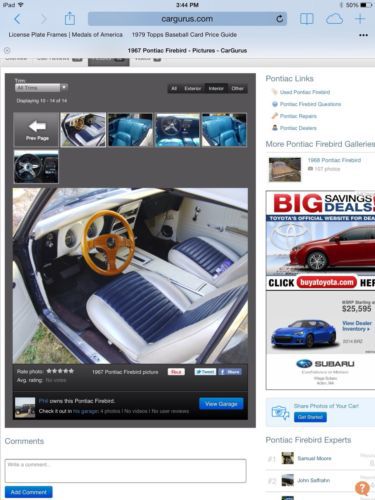Tap the Safari back arrow
375x500 pixels.
(17, 19)
